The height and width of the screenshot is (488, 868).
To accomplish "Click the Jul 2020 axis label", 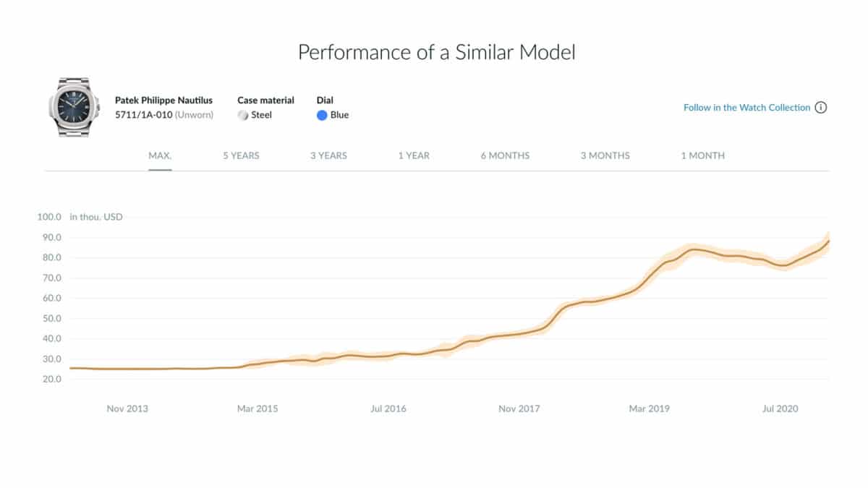I will tap(780, 408).
